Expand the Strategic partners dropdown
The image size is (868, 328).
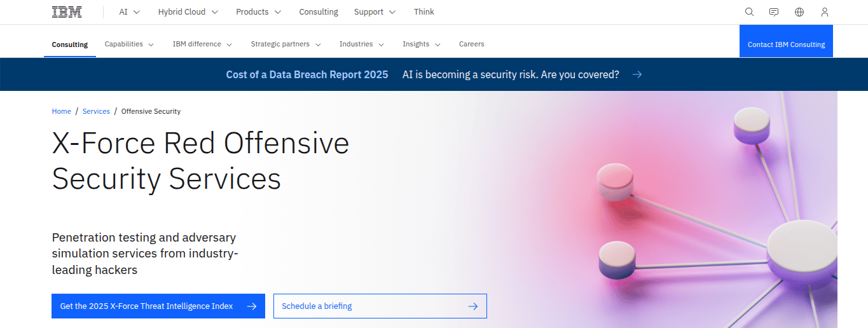[x=286, y=44]
